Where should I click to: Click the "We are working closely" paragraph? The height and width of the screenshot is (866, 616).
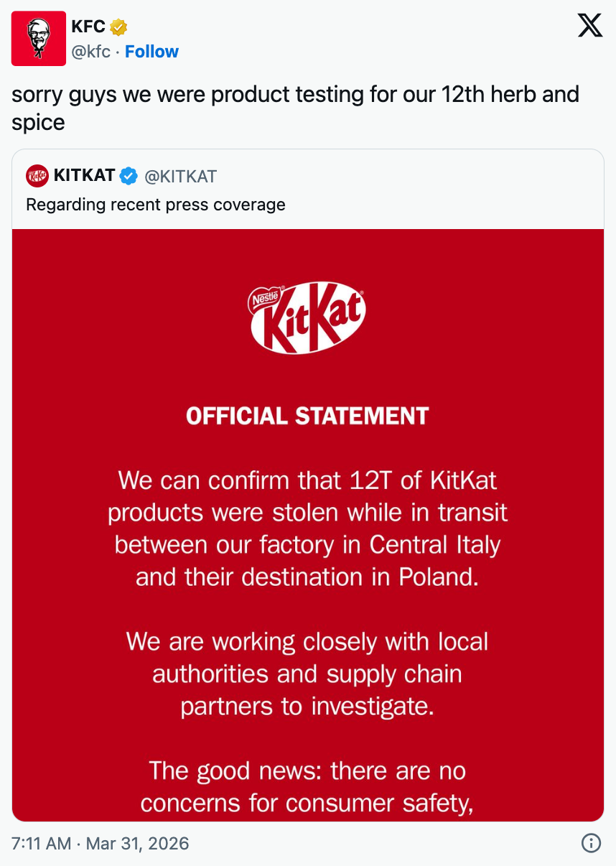point(307,674)
